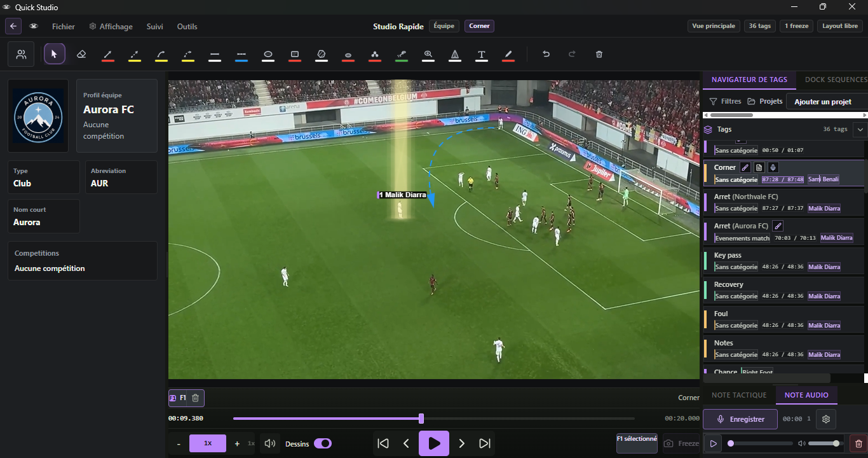Select the filled red ellipse tool
The width and height of the screenshot is (868, 458).
point(348,54)
